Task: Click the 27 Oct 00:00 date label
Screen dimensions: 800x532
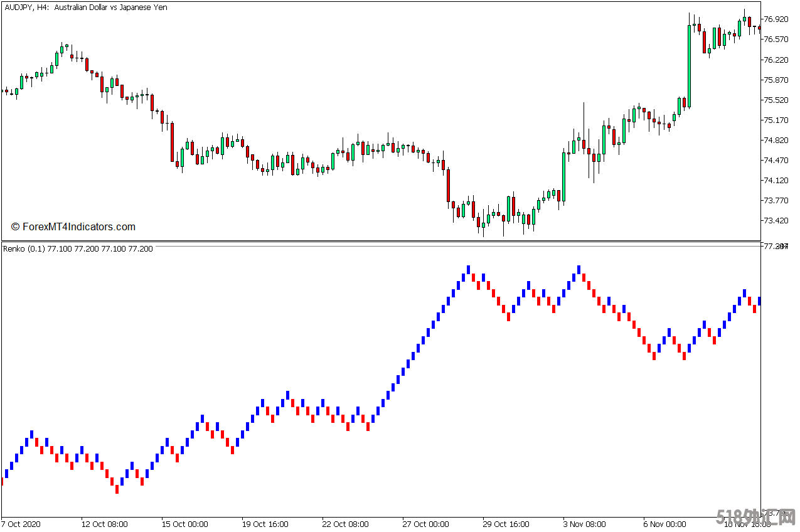Action: [x=425, y=524]
